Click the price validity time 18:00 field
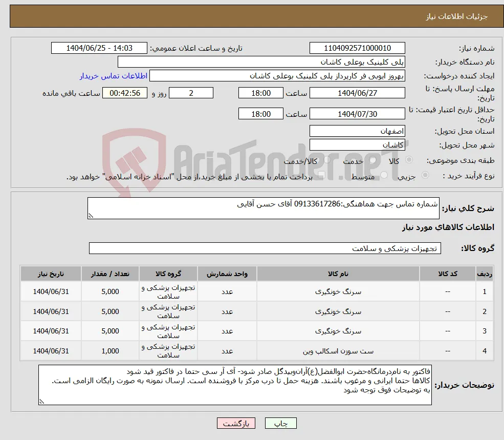This screenshot has height=440, width=504. pos(260,114)
